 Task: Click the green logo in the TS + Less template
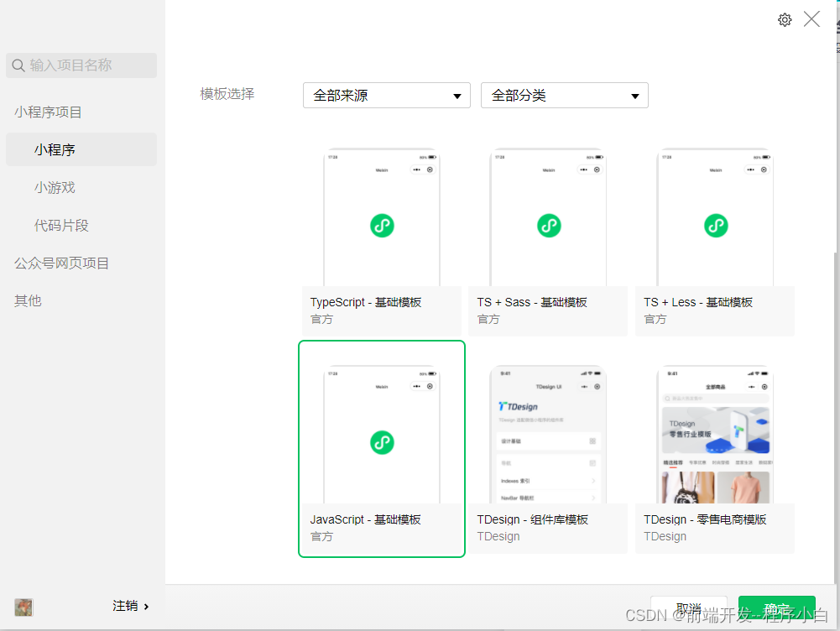716,226
